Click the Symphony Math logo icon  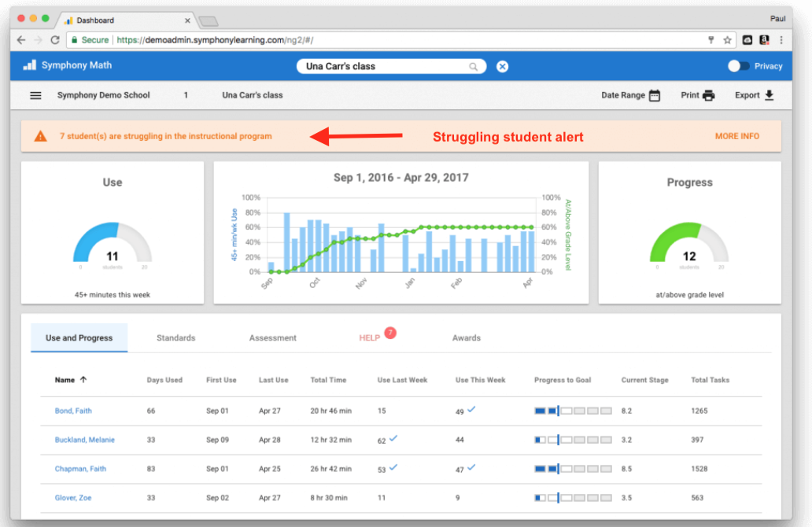coord(30,65)
